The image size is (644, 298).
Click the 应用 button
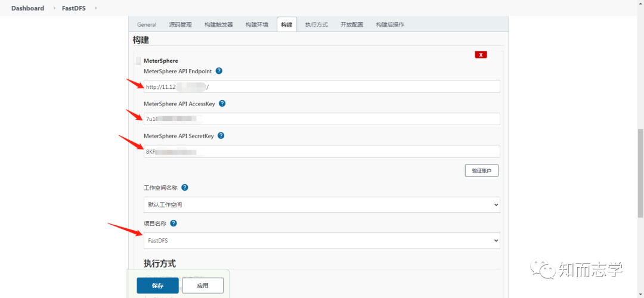coord(203,285)
